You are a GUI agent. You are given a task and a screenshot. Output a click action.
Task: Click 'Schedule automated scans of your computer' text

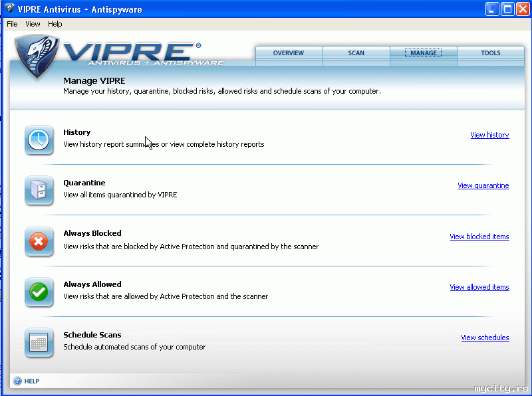134,347
